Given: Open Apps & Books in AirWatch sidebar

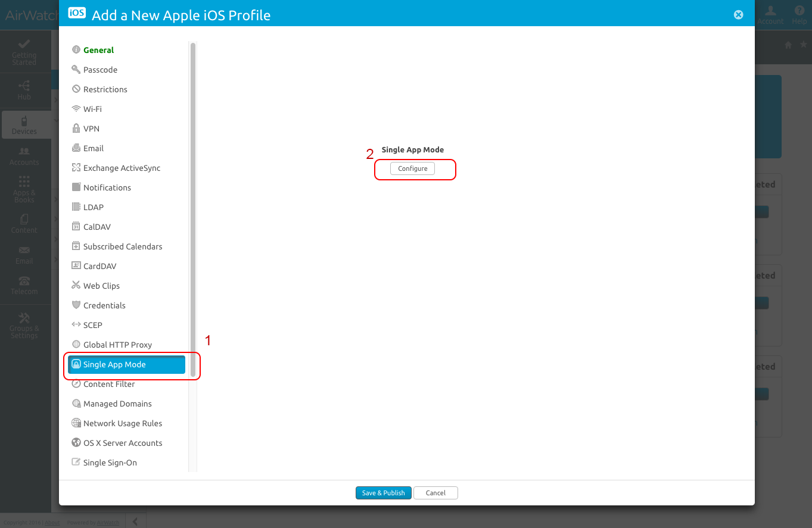Looking at the screenshot, I should (x=24, y=189).
